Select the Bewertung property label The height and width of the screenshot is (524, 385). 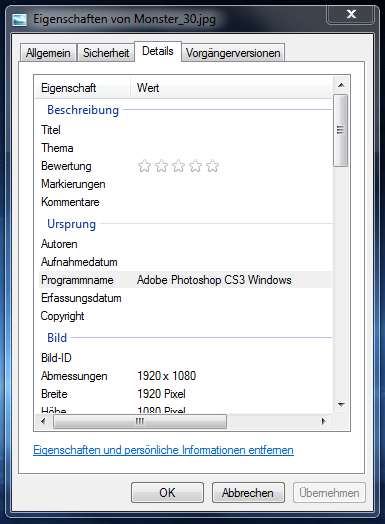pyautogui.click(x=66, y=166)
